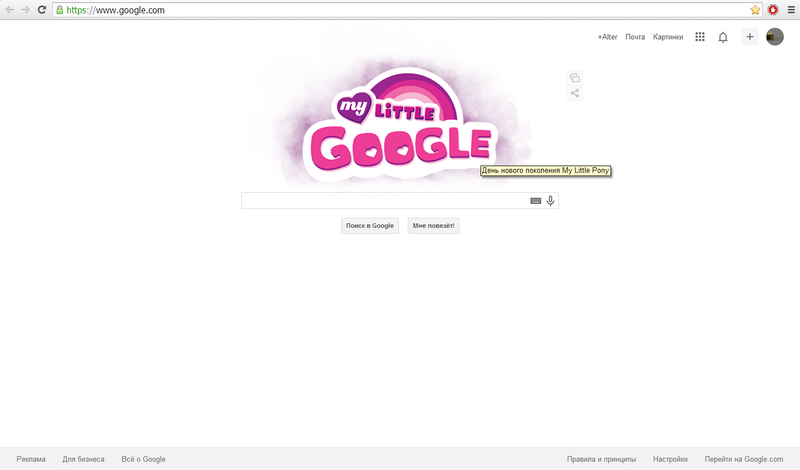Click the red extension icon in toolbar
This screenshot has height=470, width=800.
pyautogui.click(x=773, y=10)
